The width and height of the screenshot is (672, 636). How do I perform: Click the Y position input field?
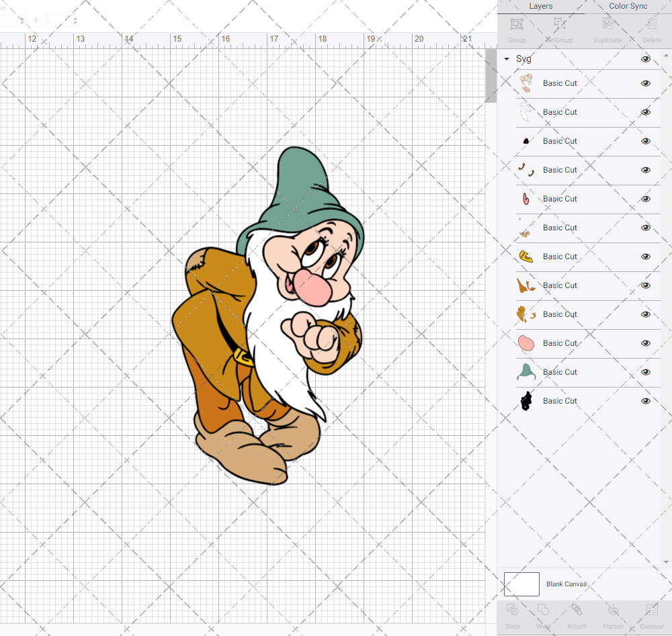tap(57, 21)
